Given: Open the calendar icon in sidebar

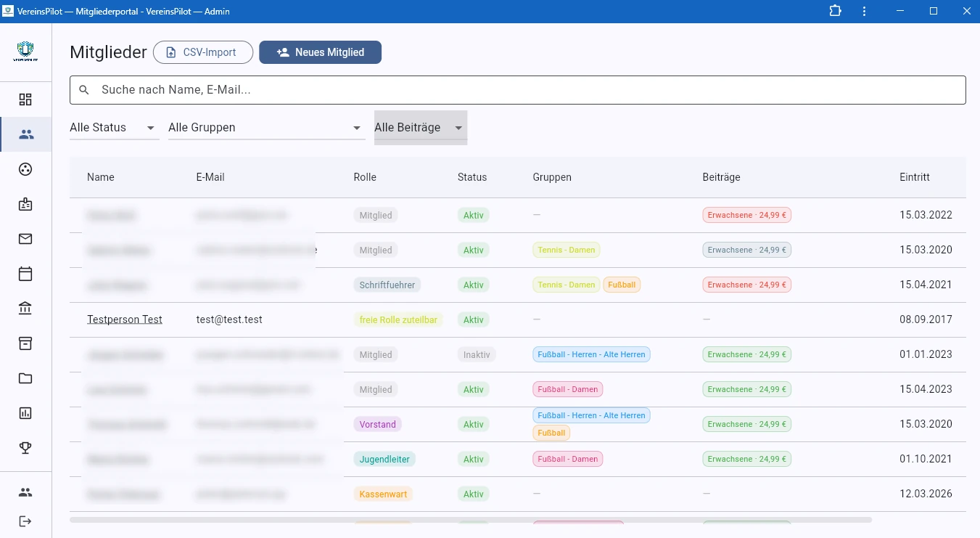Looking at the screenshot, I should click(25, 274).
